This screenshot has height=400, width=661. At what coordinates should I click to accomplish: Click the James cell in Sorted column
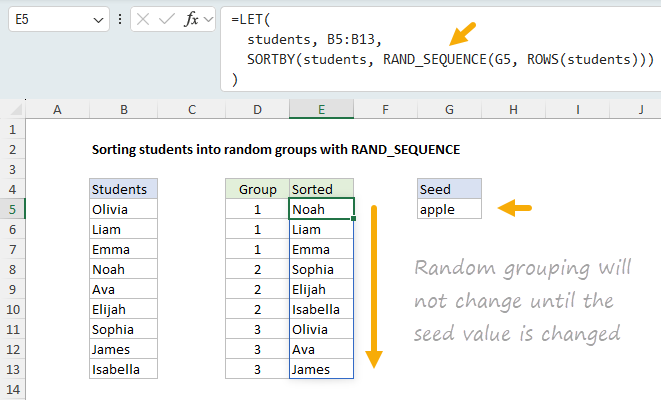tap(321, 369)
